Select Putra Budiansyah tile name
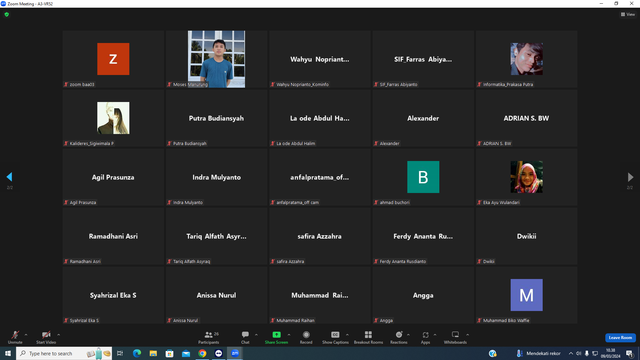The image size is (640, 360). (x=216, y=118)
